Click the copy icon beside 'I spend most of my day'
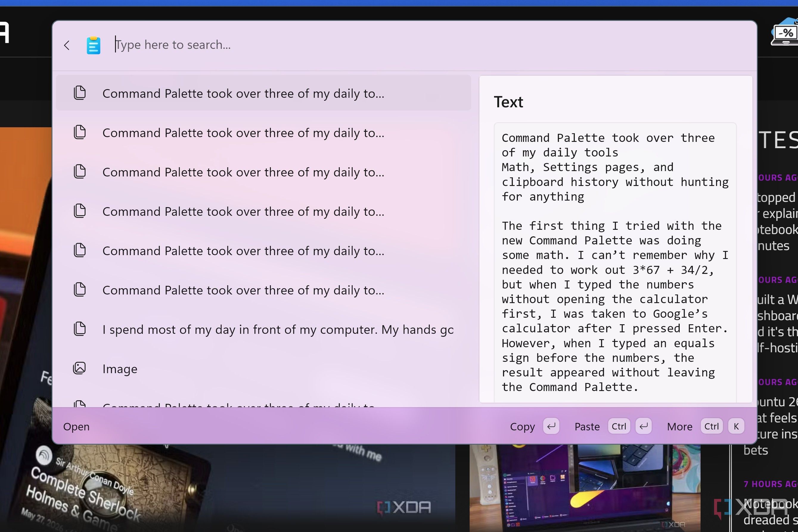798x532 pixels. pos(79,329)
